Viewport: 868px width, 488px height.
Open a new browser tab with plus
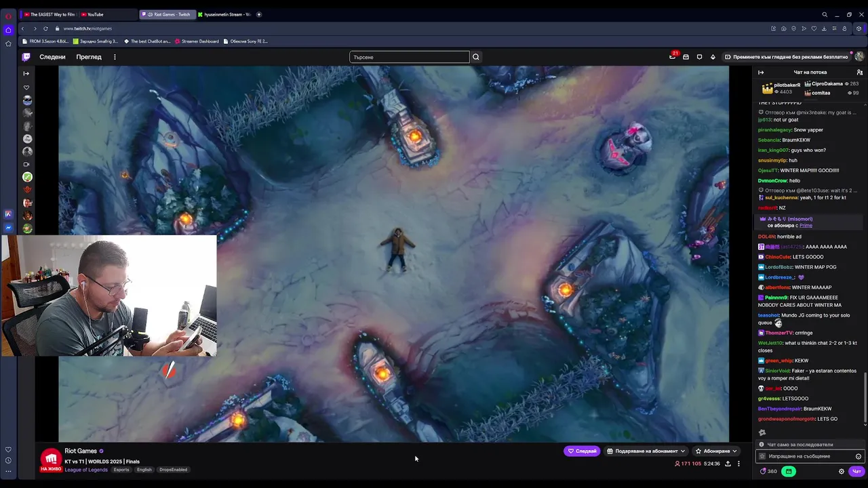tap(259, 14)
